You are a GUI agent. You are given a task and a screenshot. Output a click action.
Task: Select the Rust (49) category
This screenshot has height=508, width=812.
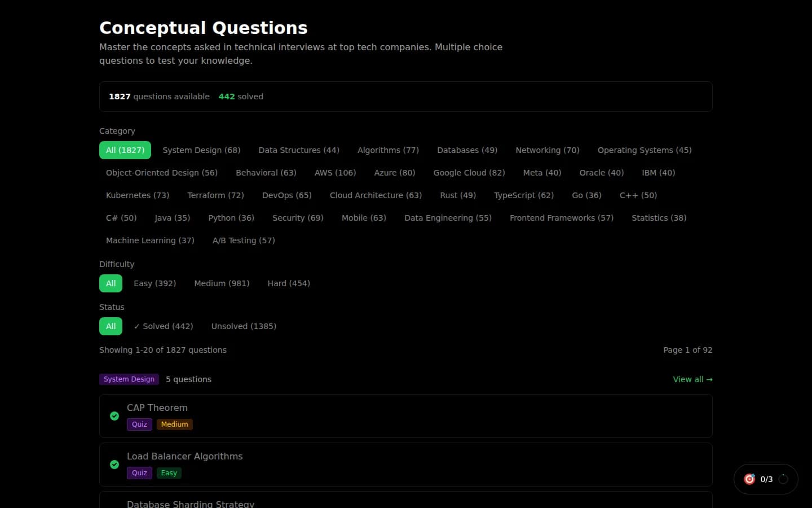click(x=458, y=195)
